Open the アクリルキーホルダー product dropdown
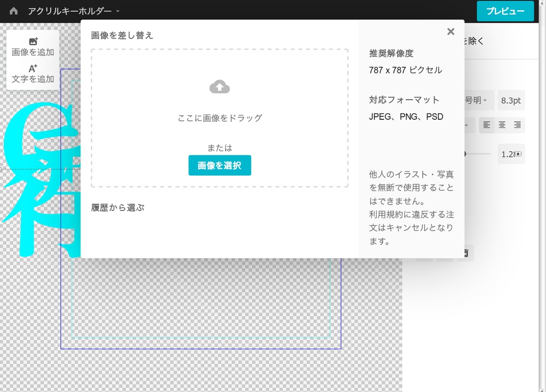 coord(73,11)
